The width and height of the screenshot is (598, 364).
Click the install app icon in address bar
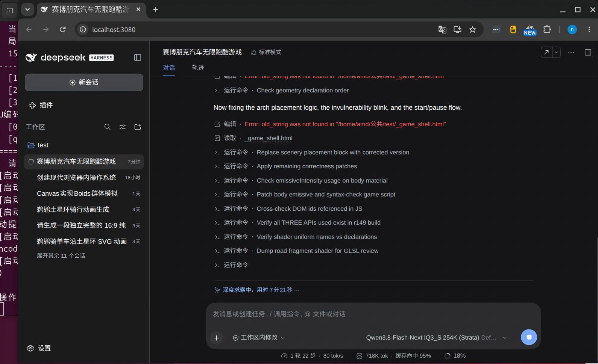coord(457,29)
